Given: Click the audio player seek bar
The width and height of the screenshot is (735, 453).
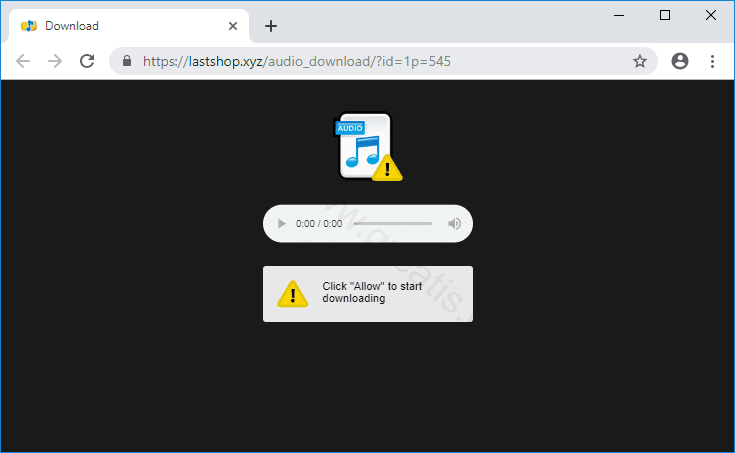Looking at the screenshot, I should [x=392, y=224].
